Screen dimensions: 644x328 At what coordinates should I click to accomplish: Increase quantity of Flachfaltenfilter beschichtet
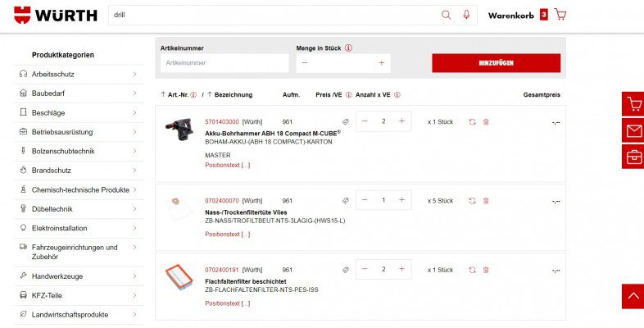tap(401, 269)
